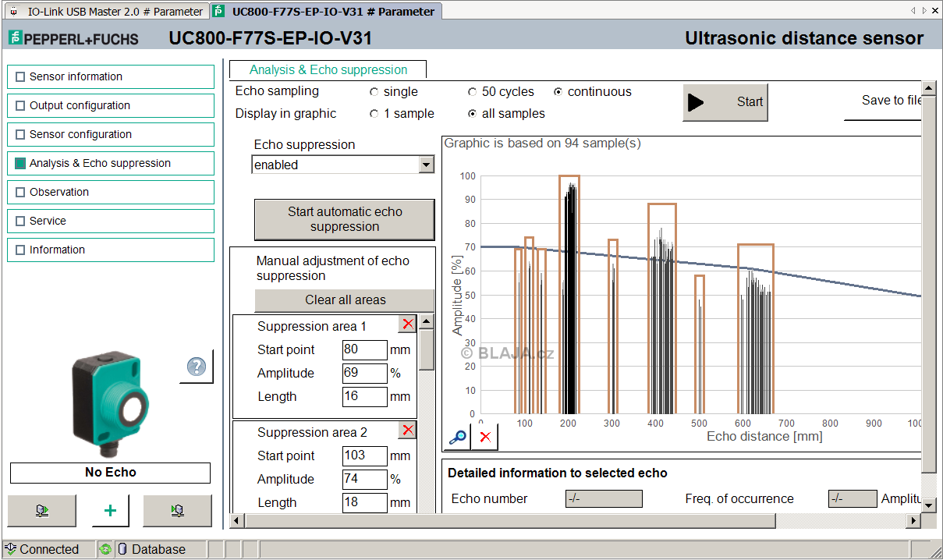Click the green plus button
Viewport: 943px width, 560px height.
tap(110, 511)
